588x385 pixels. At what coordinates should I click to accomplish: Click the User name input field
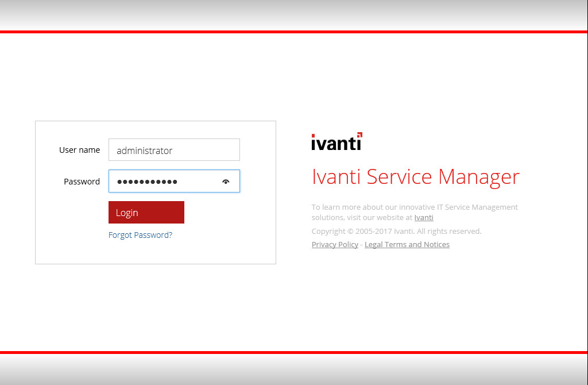tap(174, 150)
